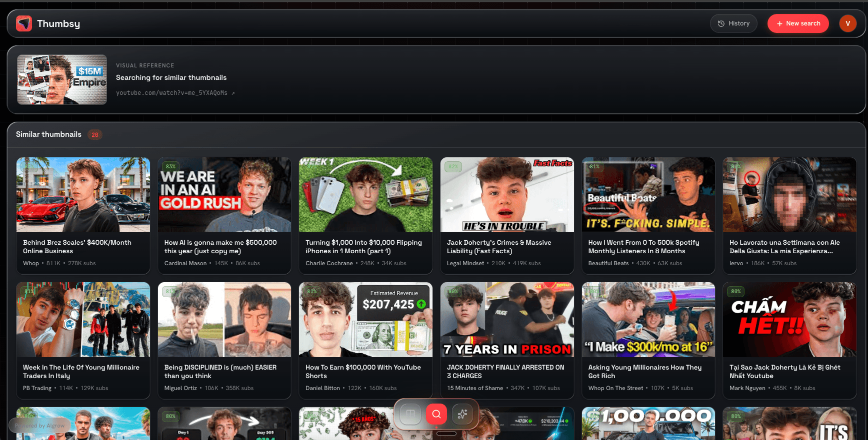Image resolution: width=868 pixels, height=440 pixels.
Task: Click channel name 'Mark Nguyen'
Action: click(747, 388)
